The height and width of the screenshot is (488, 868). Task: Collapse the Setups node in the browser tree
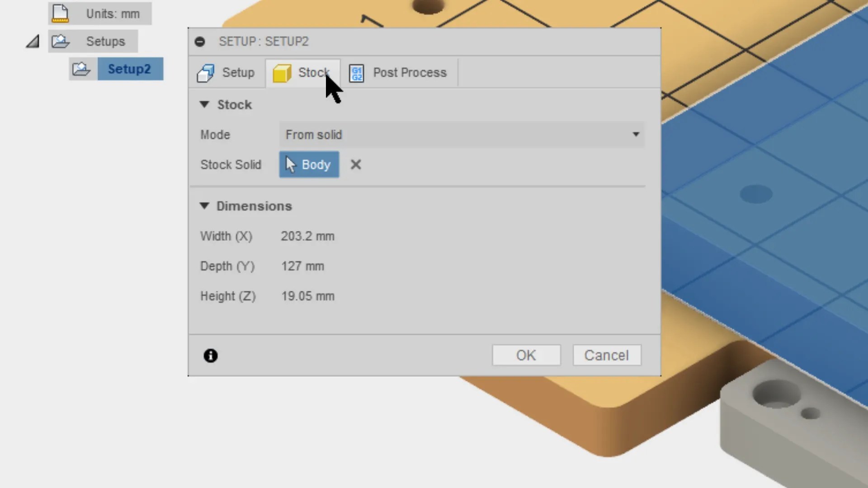(x=32, y=41)
